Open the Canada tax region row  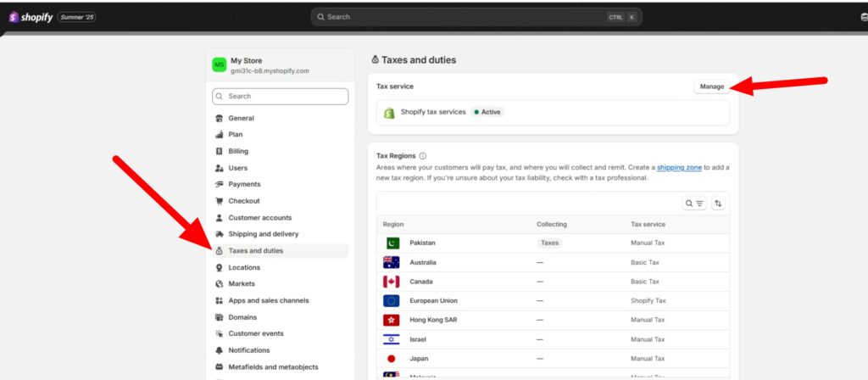553,282
